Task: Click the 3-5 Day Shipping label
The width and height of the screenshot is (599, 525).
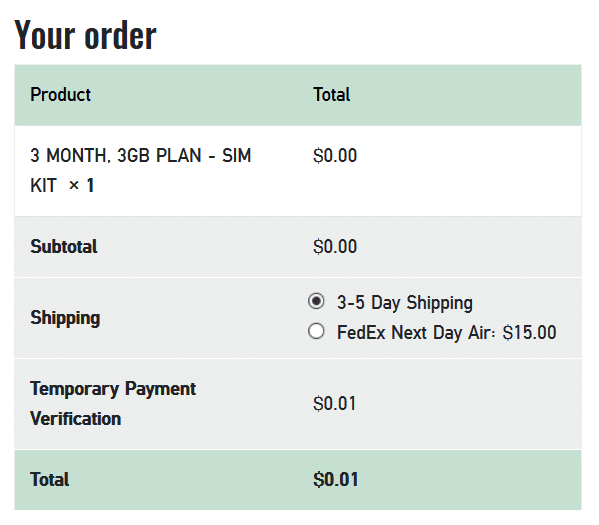Action: pyautogui.click(x=405, y=303)
